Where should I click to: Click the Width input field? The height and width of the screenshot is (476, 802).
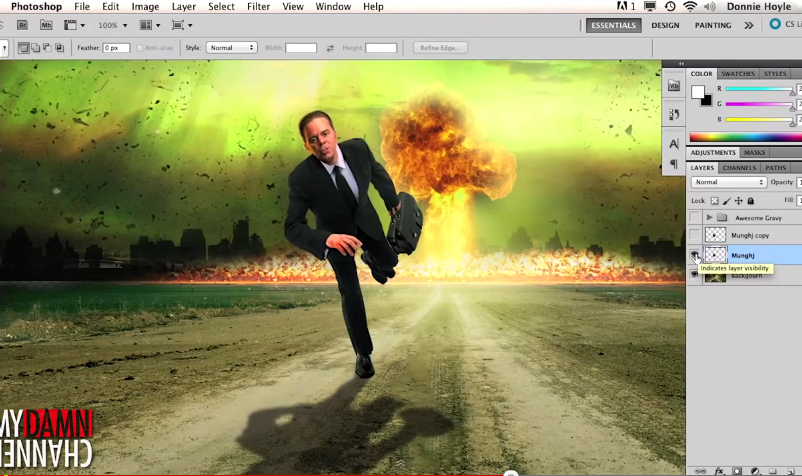point(301,48)
